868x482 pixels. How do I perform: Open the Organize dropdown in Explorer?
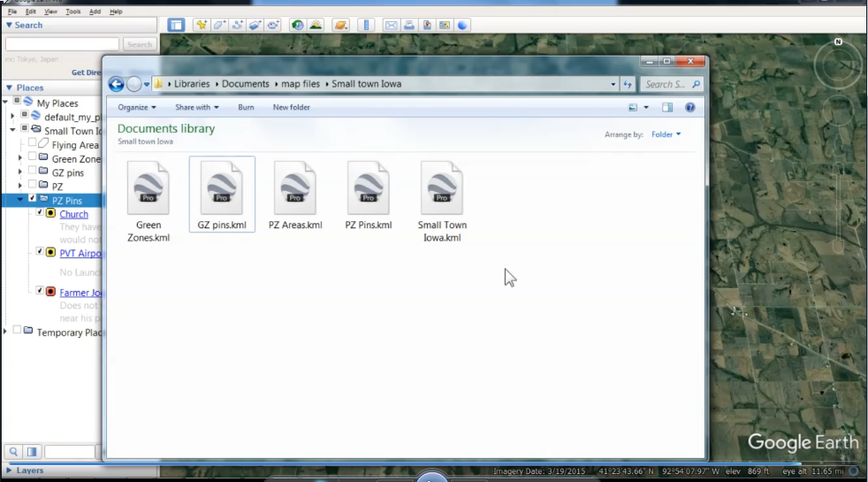tap(137, 108)
